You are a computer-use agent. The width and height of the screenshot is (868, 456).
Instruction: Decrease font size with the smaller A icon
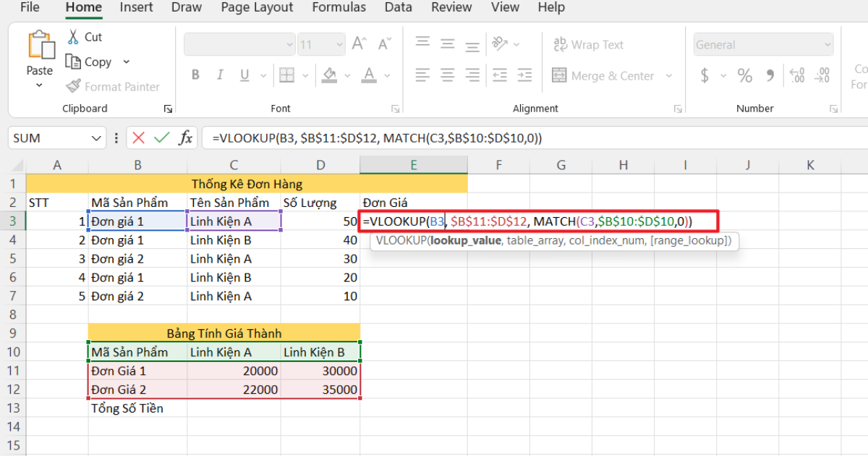coord(383,45)
